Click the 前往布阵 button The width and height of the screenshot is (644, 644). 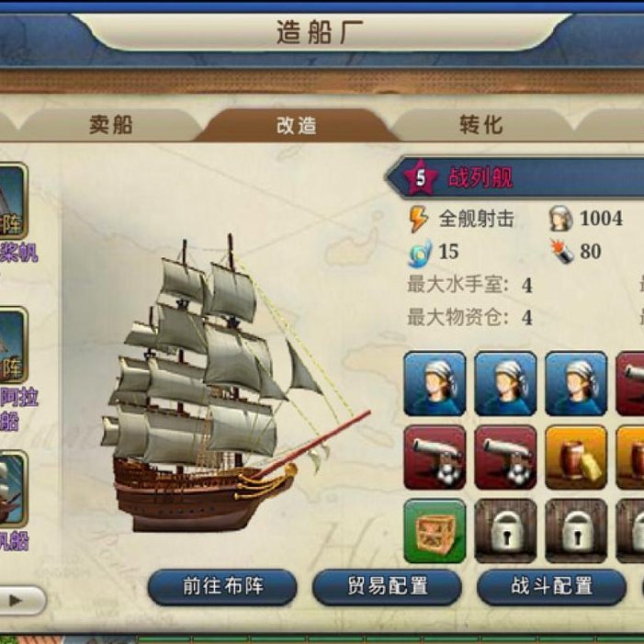click(222, 587)
